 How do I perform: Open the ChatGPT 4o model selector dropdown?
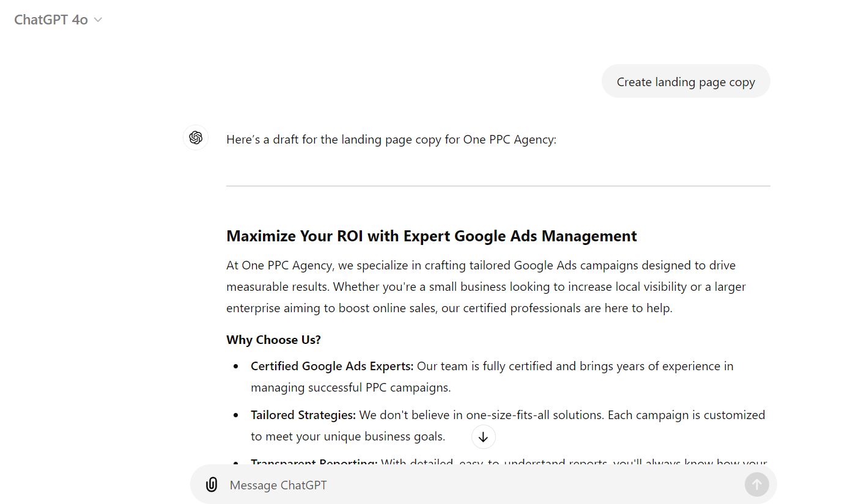coord(58,20)
